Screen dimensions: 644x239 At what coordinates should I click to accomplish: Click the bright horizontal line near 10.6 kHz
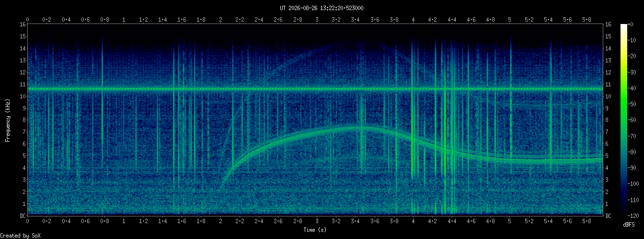click(x=315, y=89)
